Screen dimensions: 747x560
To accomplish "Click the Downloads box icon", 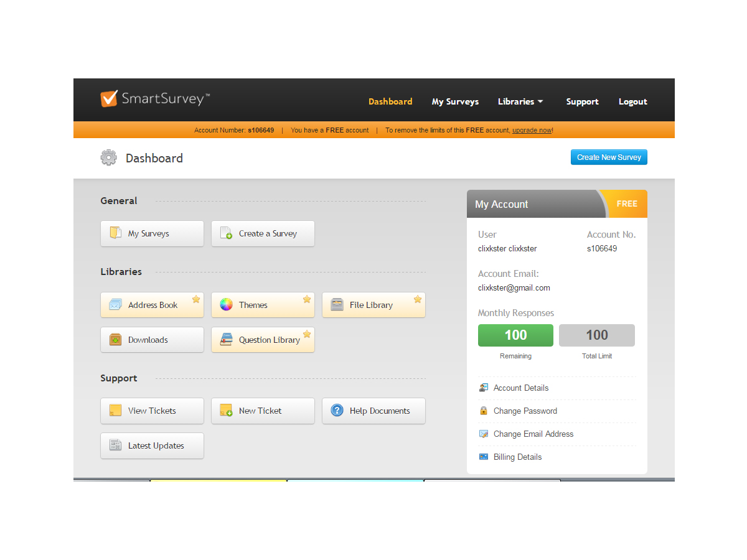I will click(116, 340).
